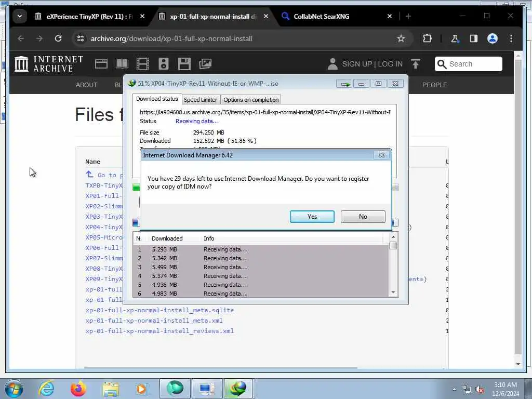Open the ABOUT nav item

pyautogui.click(x=86, y=85)
